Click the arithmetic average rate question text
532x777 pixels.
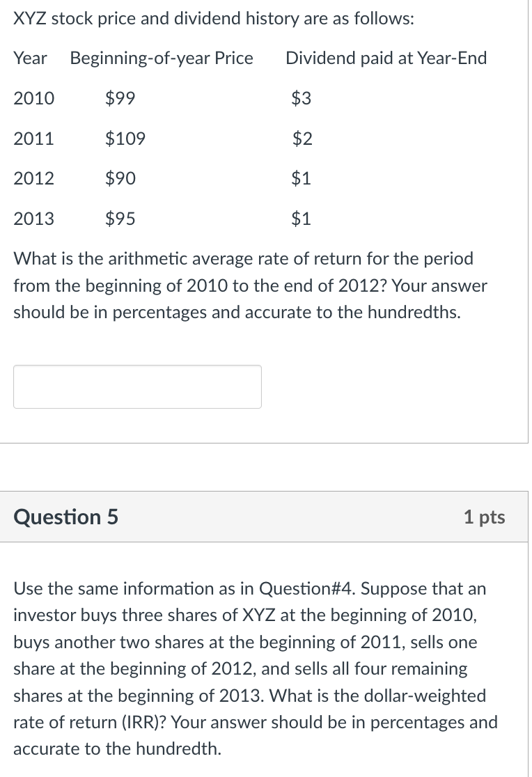(x=250, y=285)
